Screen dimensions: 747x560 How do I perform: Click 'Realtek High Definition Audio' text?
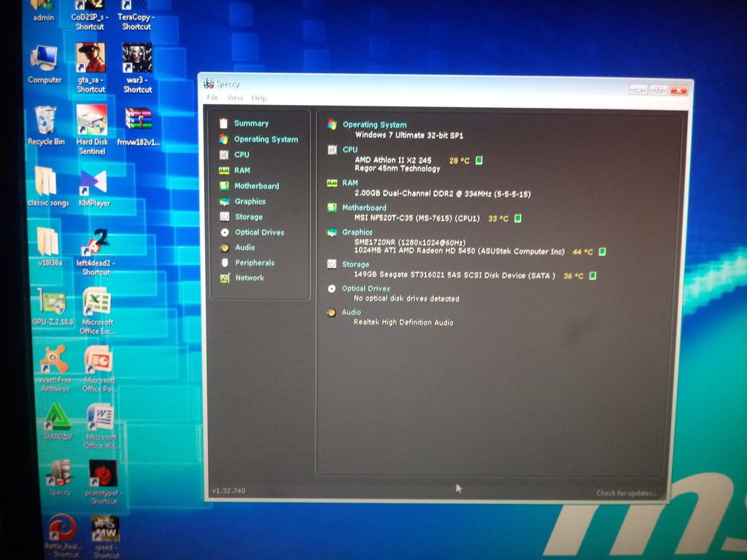403,322
